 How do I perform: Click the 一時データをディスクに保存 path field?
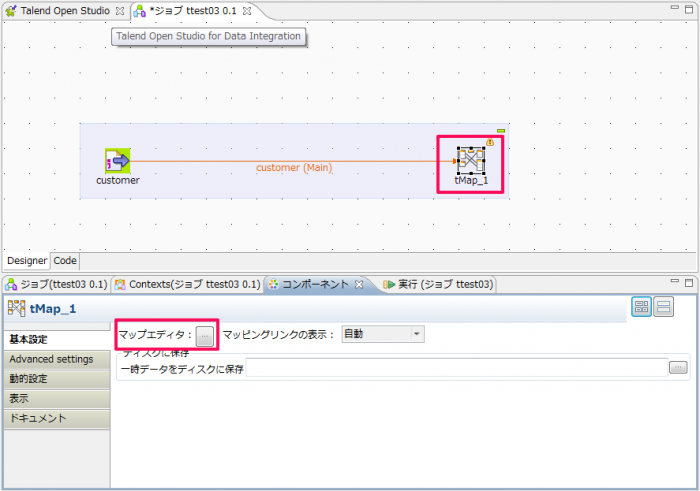457,368
